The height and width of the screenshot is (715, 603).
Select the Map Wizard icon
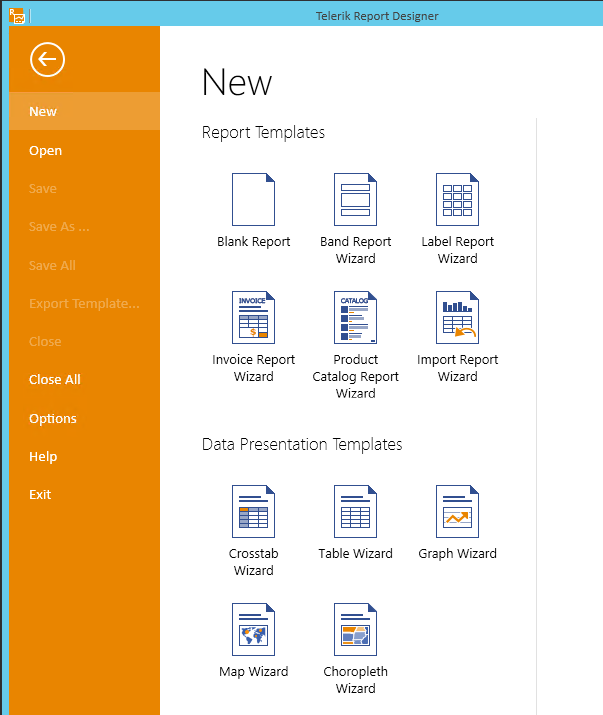(253, 630)
